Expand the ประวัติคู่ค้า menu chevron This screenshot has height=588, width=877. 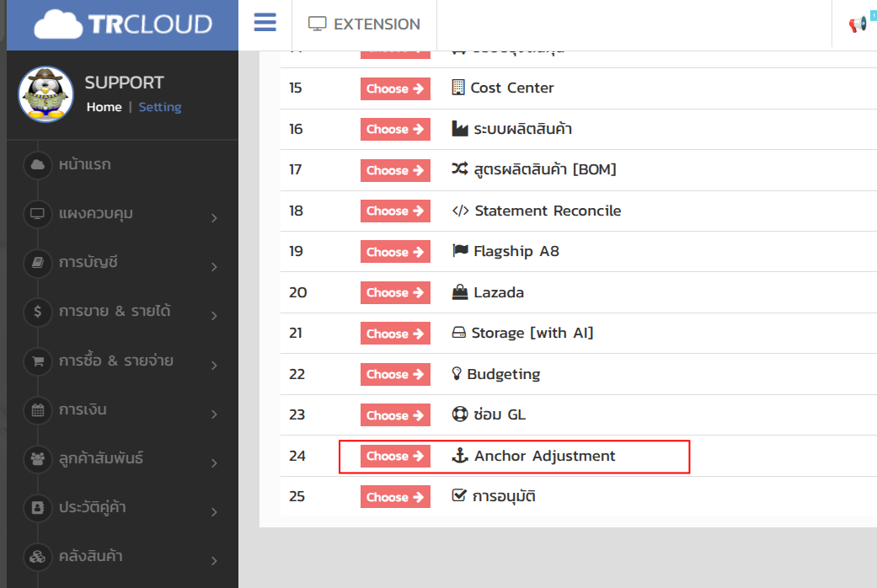[214, 511]
